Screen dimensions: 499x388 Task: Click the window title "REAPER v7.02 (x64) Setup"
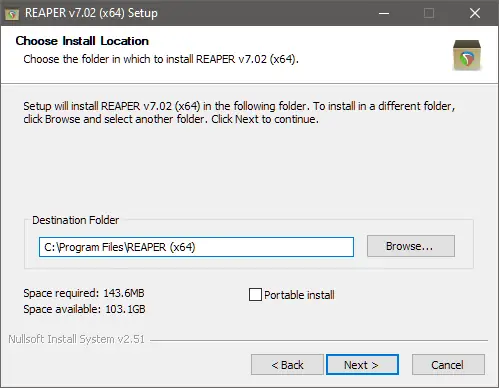pos(91,13)
